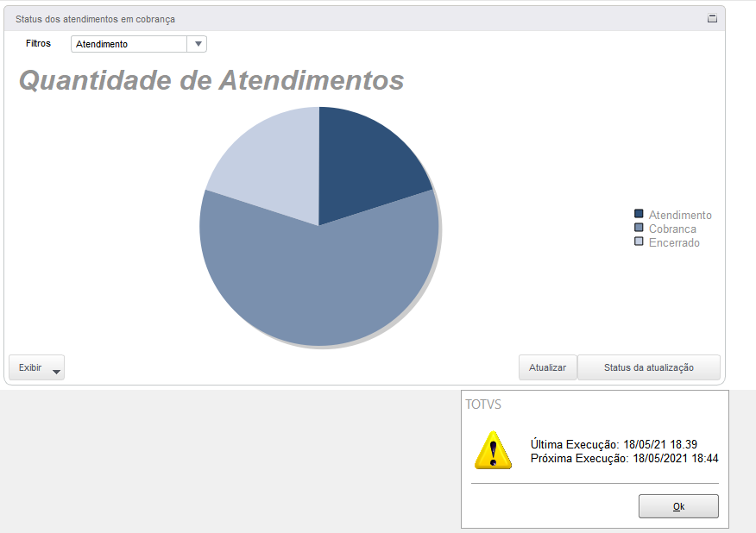Click the Filtros label

(x=38, y=43)
